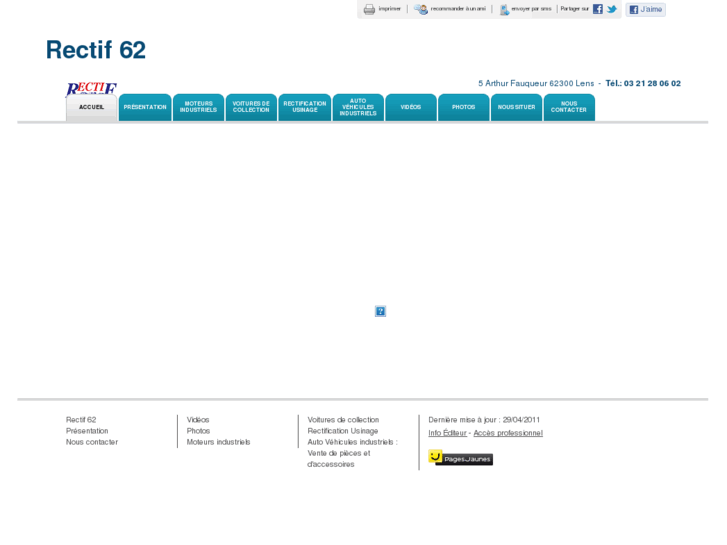Click the missing plugin question mark icon
Viewport: 727px width, 545px height.
(x=380, y=311)
